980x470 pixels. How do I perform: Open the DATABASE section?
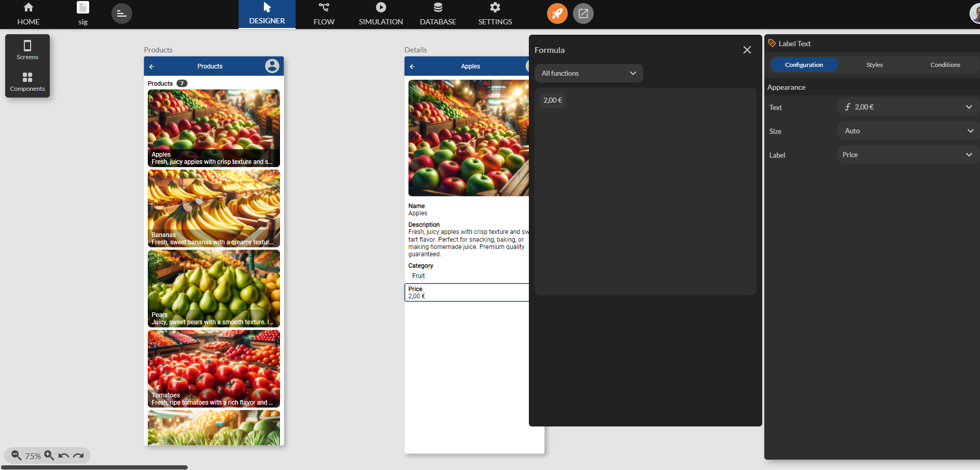pos(438,14)
